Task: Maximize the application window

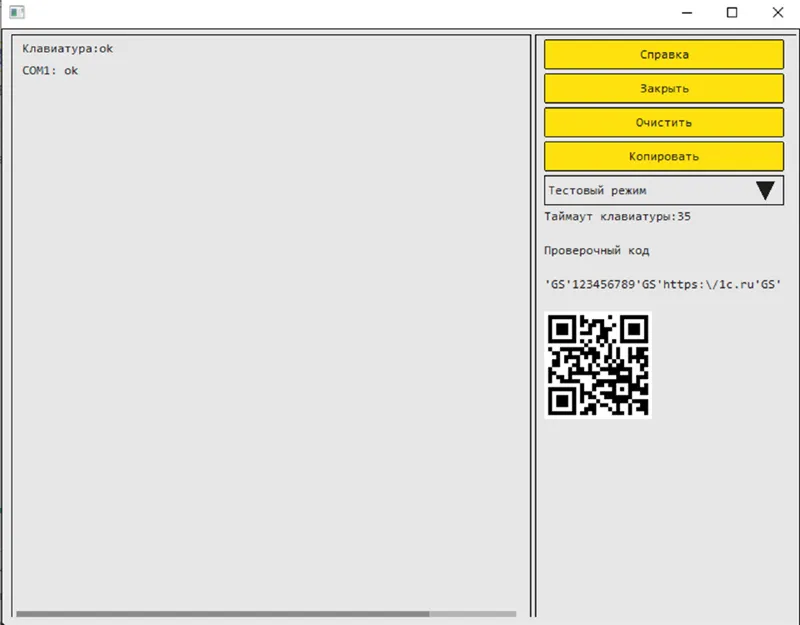Action: pos(732,13)
